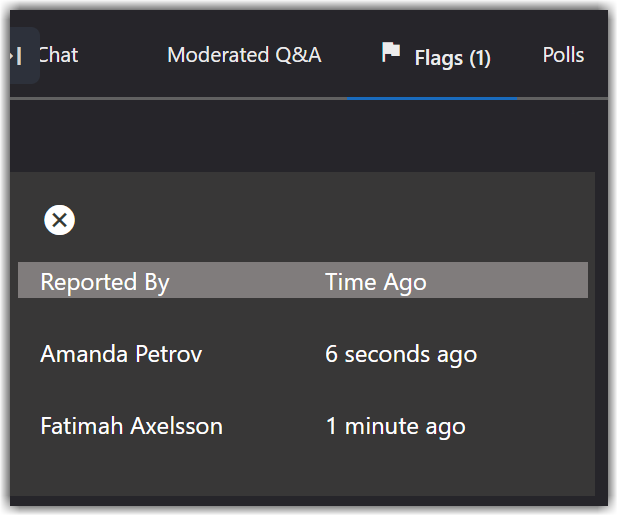618x516 pixels.
Task: Click the Reported By column header
Action: 105,282
